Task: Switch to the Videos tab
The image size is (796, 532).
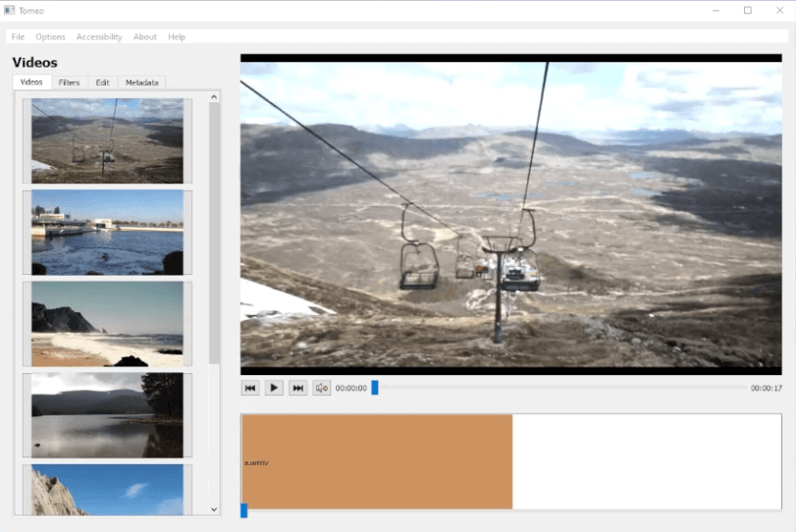Action: click(31, 82)
